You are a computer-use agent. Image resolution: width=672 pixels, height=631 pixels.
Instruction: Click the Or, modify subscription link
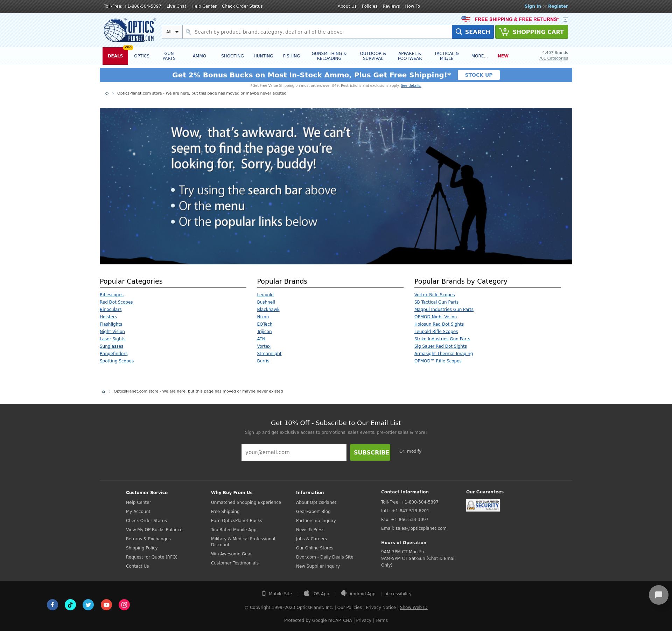click(x=410, y=451)
